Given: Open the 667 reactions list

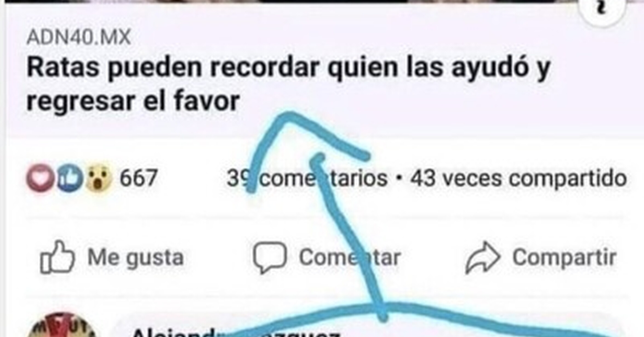Looking at the screenshot, I should pos(139,178).
